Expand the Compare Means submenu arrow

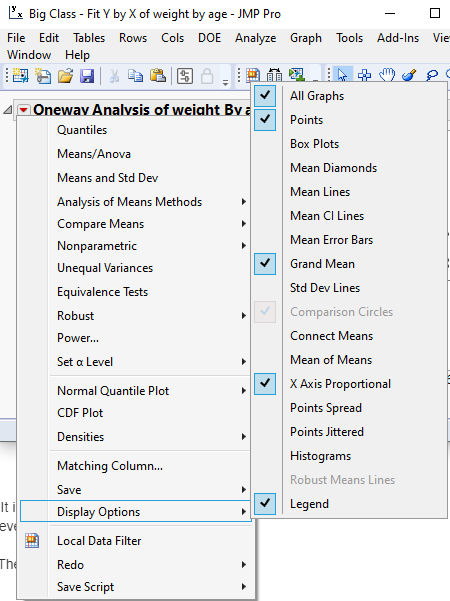tap(243, 223)
